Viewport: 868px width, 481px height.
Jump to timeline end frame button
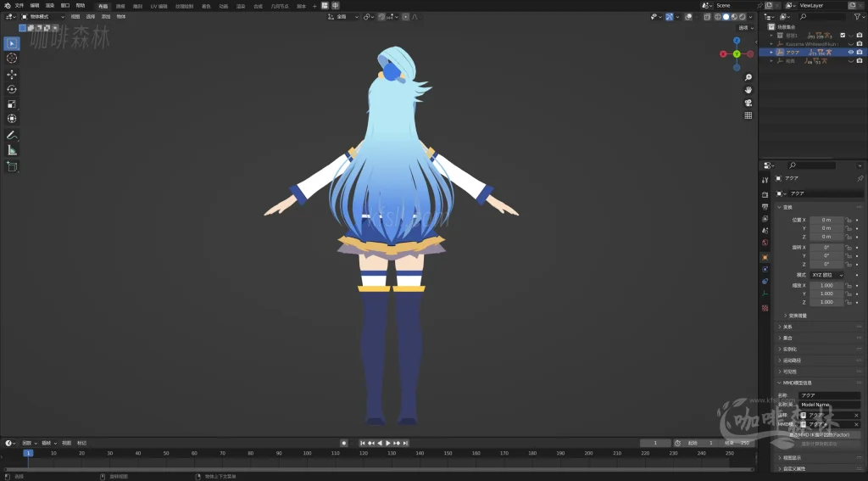coord(405,443)
